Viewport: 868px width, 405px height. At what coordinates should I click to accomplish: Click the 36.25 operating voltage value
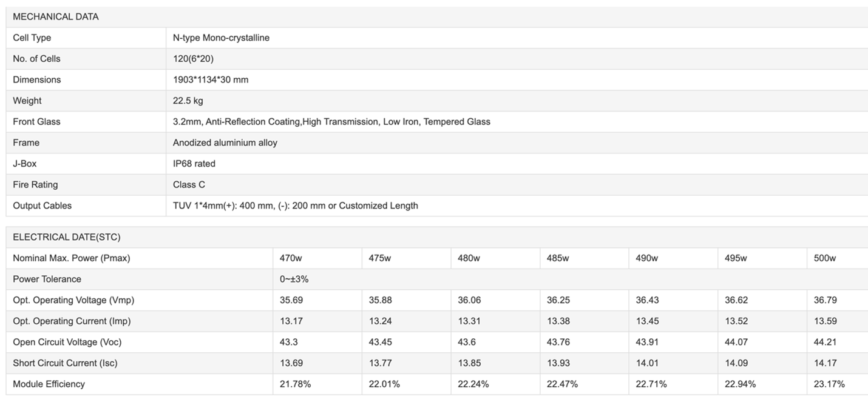pyautogui.click(x=558, y=300)
